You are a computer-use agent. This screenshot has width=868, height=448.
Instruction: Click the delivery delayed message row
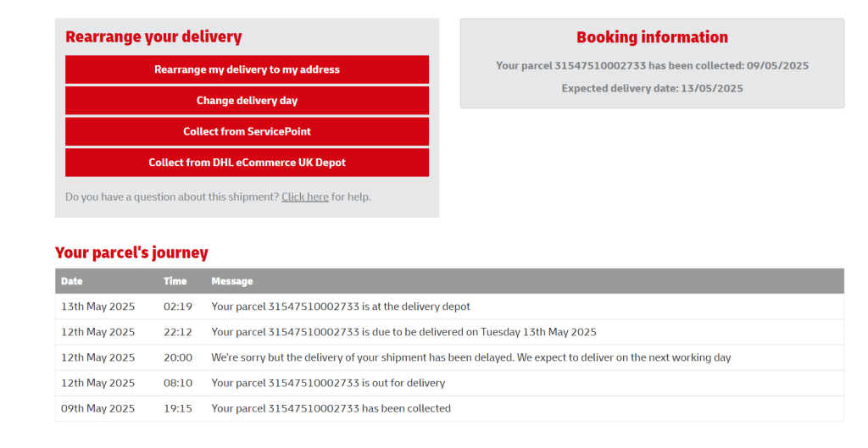click(449, 357)
